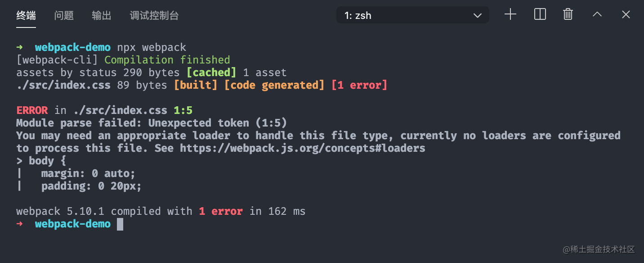Viewport: 644px width, 263px height.
Task: Click the ./src/index.css path in ERROR line
Action: click(x=120, y=110)
